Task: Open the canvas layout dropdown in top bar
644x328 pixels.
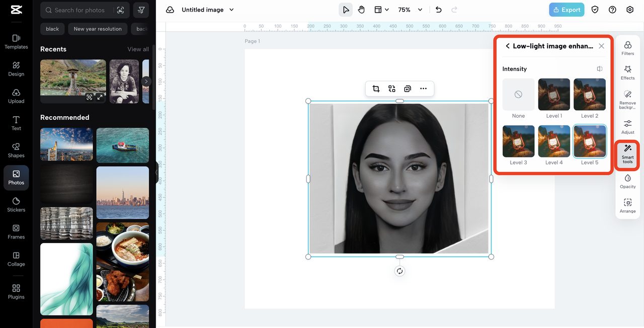Action: click(x=381, y=10)
